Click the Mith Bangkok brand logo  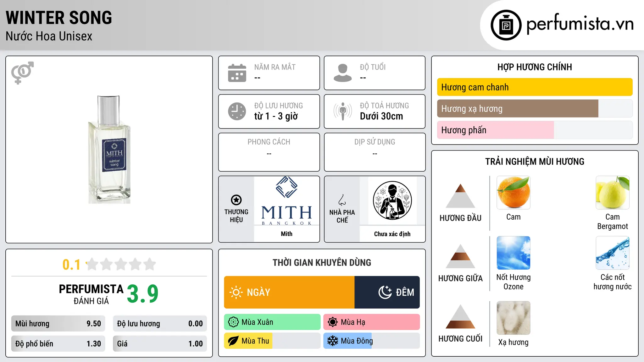287,201
